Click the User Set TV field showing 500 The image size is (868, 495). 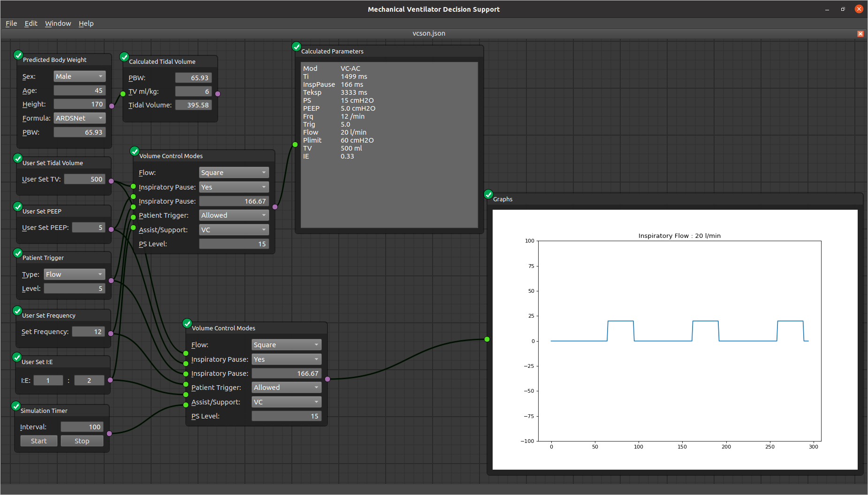84,179
